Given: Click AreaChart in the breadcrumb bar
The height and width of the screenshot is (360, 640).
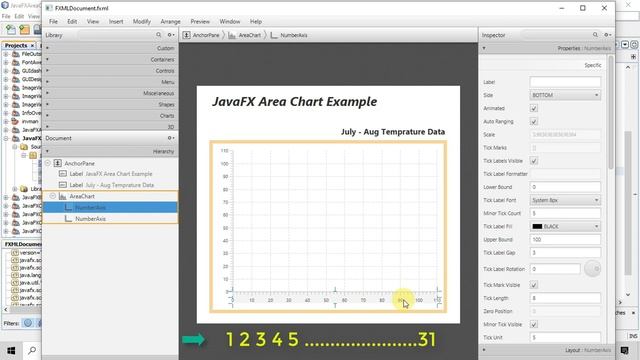Looking at the screenshot, I should point(250,36).
